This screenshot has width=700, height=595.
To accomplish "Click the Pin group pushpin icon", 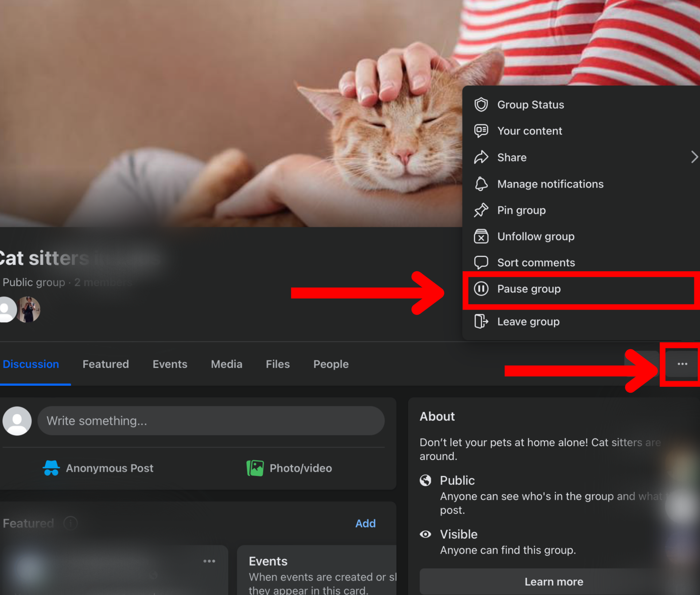I will (x=481, y=210).
